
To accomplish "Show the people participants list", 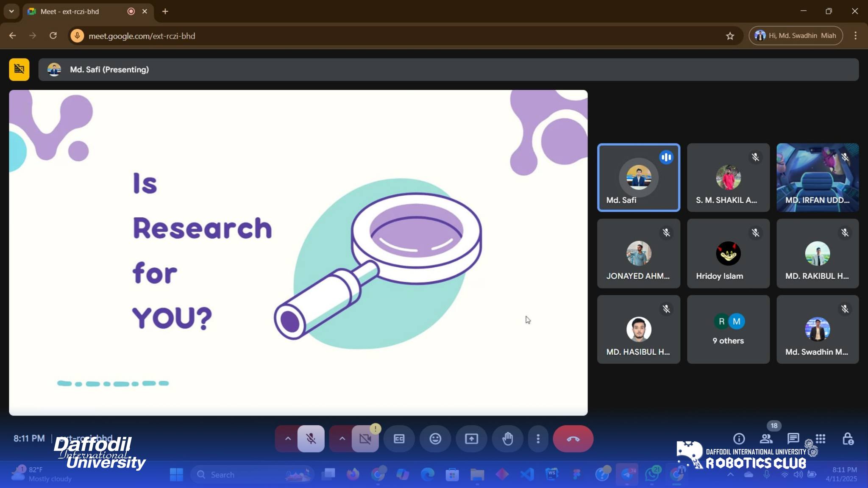I will tap(766, 439).
